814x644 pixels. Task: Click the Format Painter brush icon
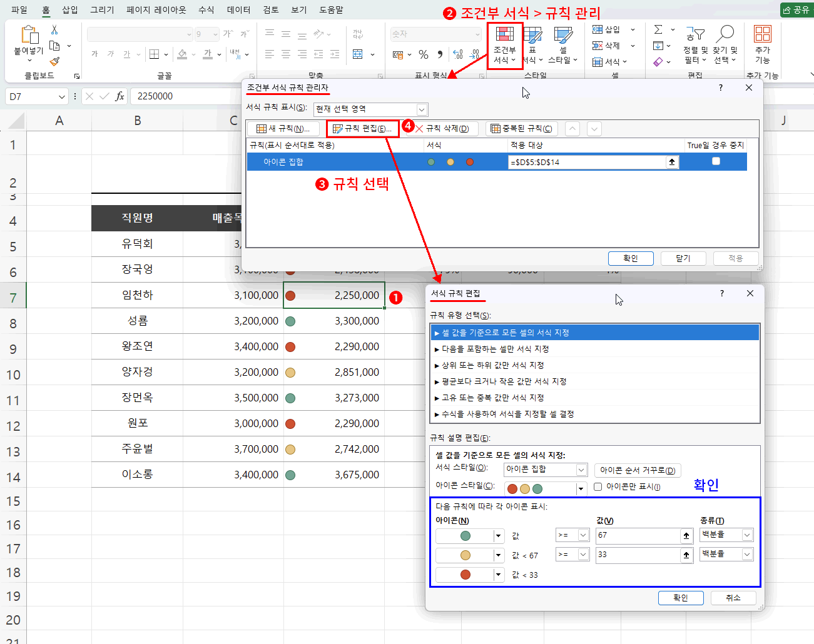(54, 61)
